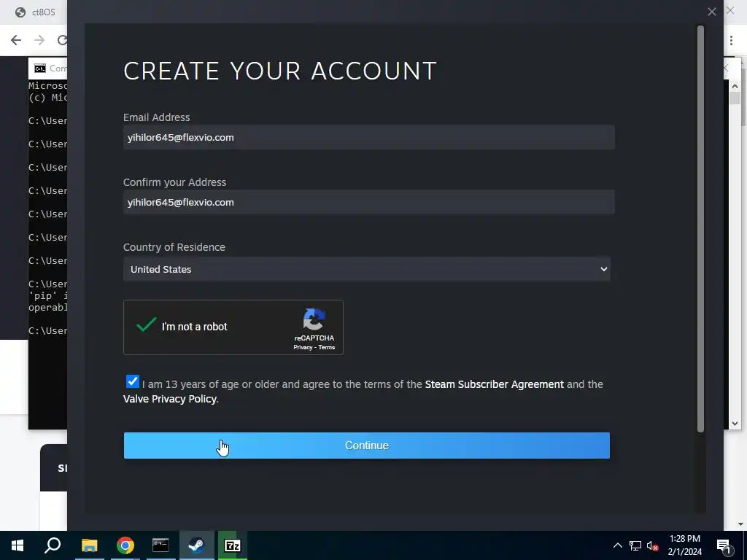Toggle the I'm not a robot checkmark
The width and height of the screenshot is (747, 560).
click(146, 325)
